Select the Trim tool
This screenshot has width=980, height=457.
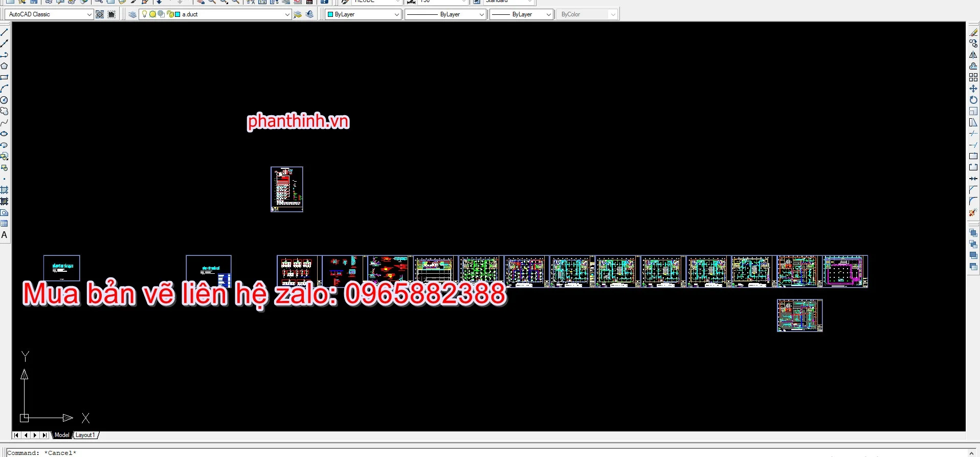973,134
